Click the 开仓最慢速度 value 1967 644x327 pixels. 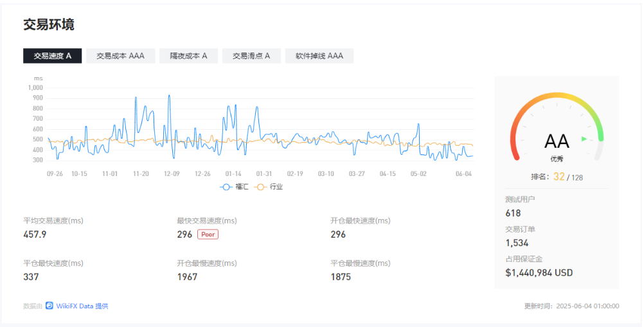point(187,277)
